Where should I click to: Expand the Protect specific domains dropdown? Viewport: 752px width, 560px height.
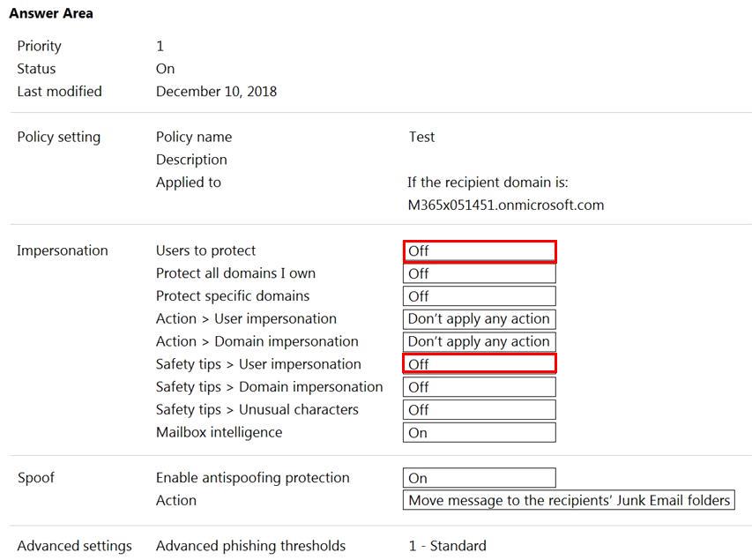480,296
